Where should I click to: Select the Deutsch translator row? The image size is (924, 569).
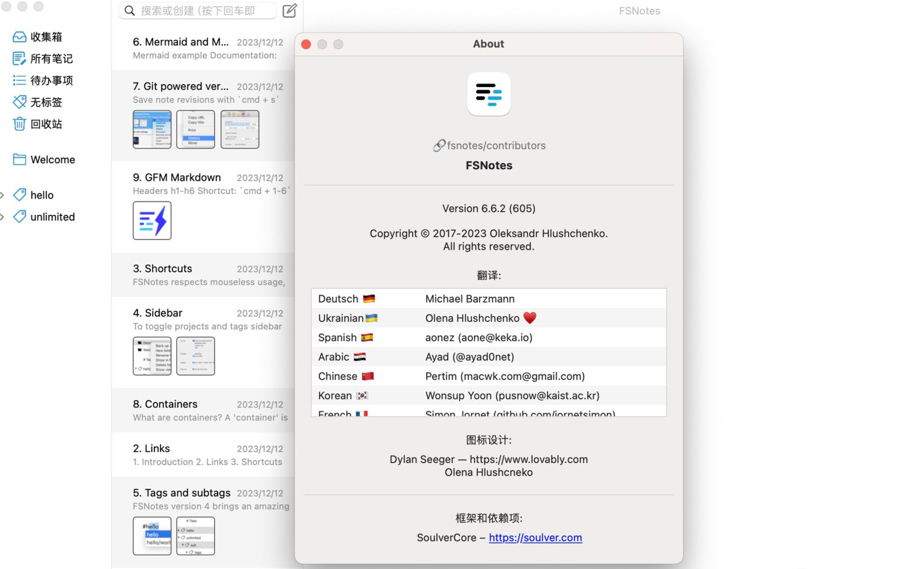click(x=489, y=299)
